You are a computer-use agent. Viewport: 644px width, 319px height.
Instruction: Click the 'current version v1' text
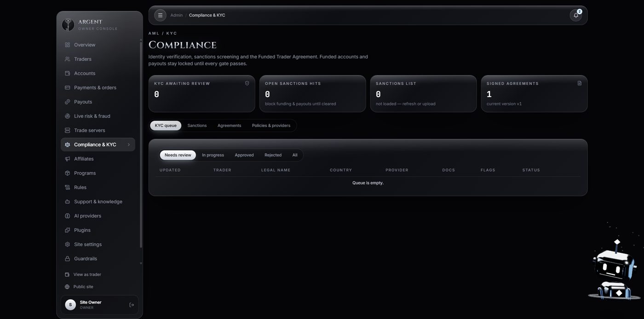(504, 104)
